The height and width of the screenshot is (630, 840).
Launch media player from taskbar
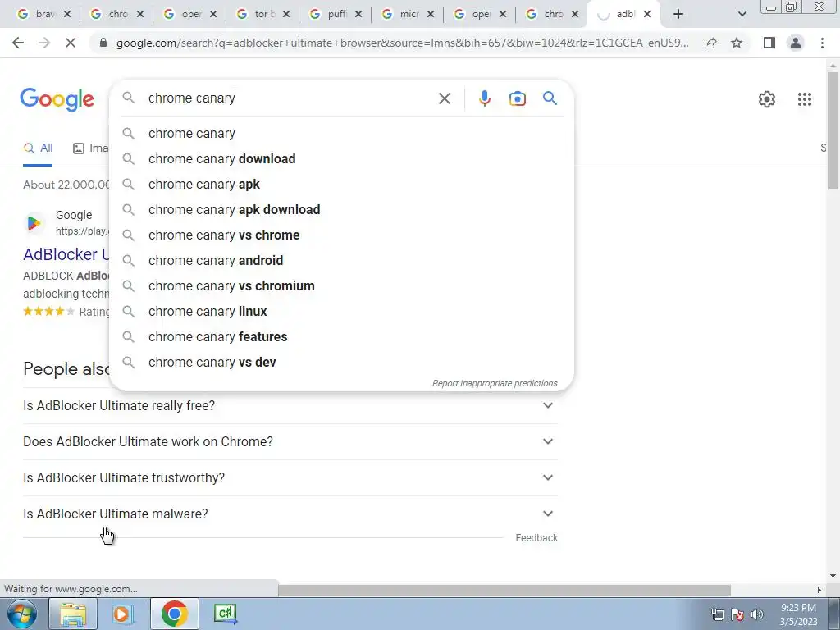pyautogui.click(x=123, y=614)
